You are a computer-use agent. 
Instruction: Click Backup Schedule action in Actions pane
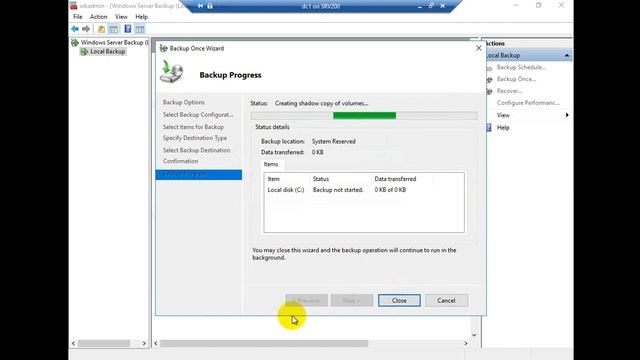521,67
